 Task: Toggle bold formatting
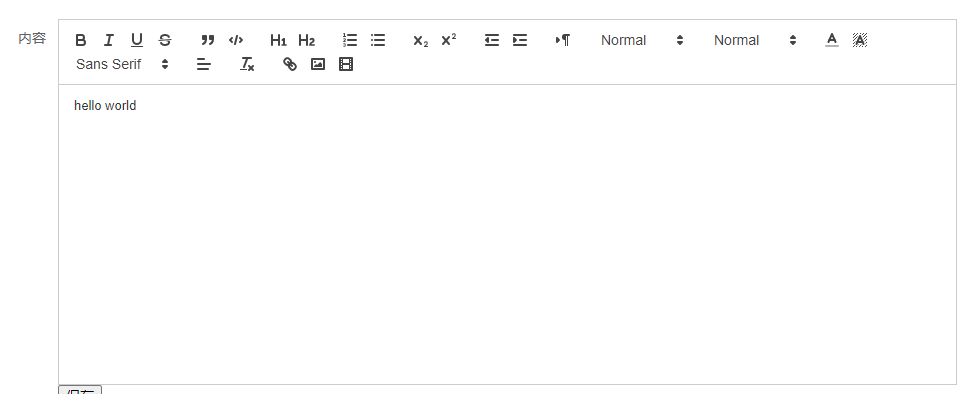pos(80,41)
